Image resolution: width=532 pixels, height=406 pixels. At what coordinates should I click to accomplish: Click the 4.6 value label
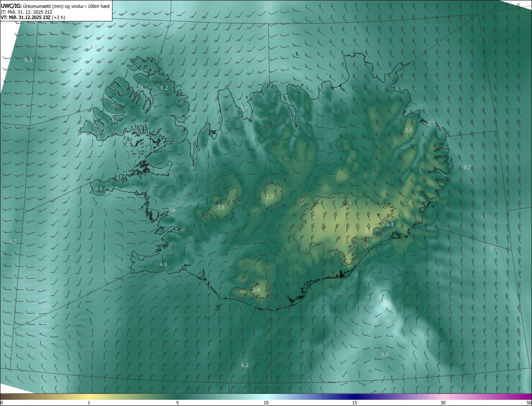point(99,188)
